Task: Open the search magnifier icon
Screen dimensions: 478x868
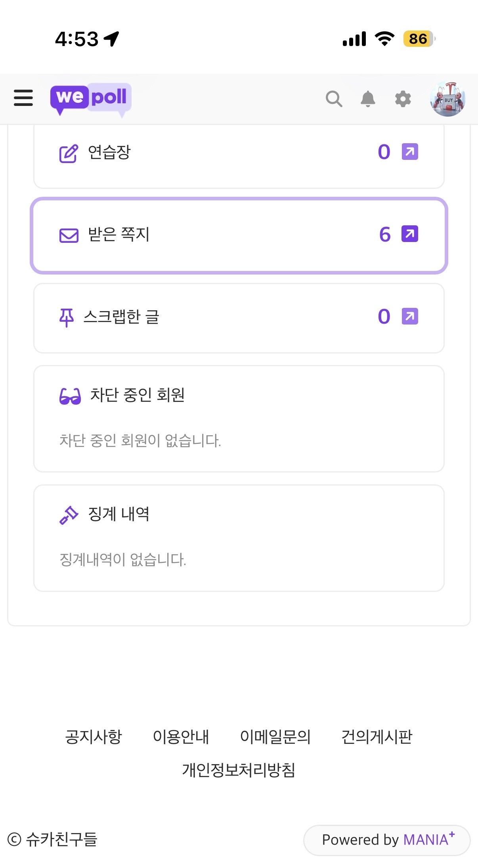Action: click(334, 99)
